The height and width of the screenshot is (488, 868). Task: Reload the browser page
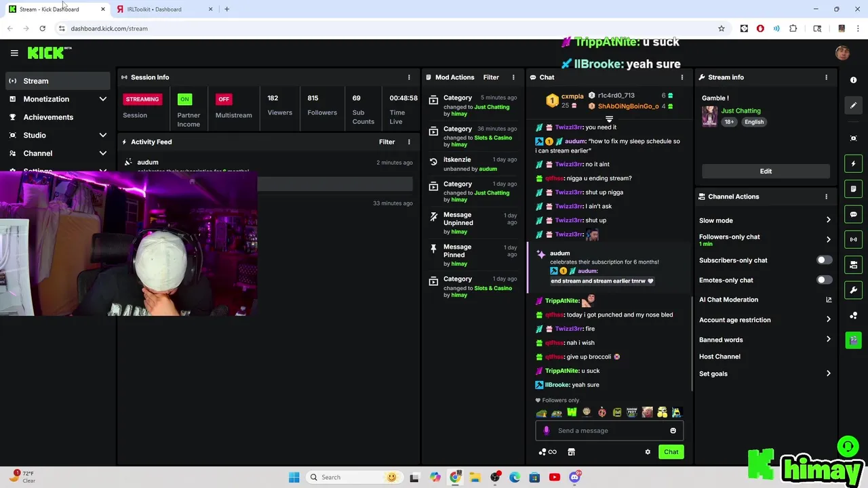(x=42, y=28)
